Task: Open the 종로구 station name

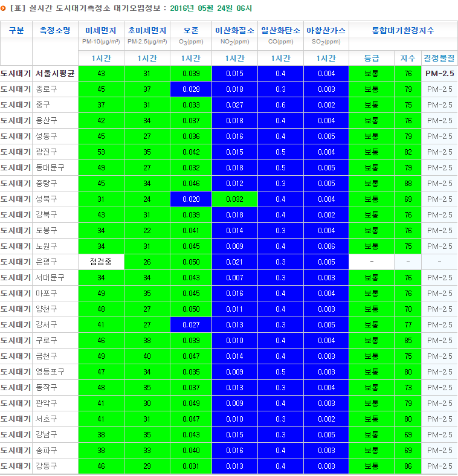Action: (x=47, y=89)
